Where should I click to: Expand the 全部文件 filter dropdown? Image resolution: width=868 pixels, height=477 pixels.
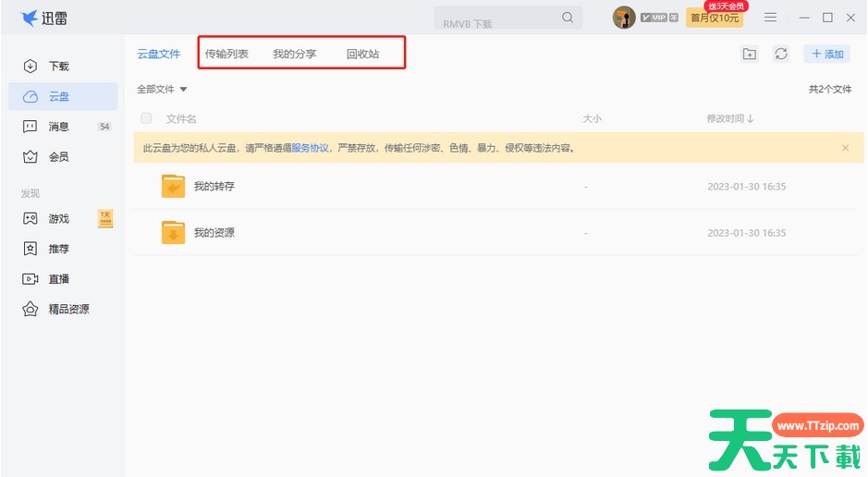(x=162, y=90)
